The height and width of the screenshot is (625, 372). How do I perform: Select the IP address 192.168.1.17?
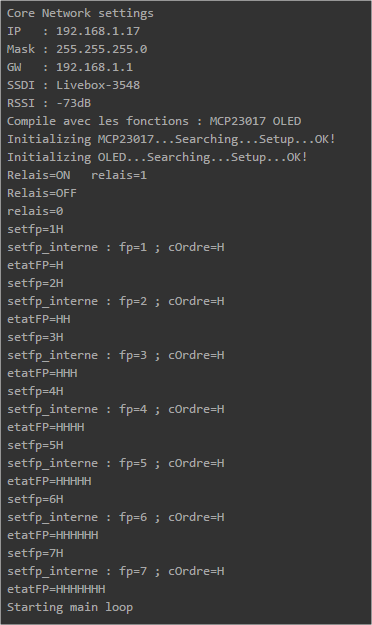click(x=98, y=31)
